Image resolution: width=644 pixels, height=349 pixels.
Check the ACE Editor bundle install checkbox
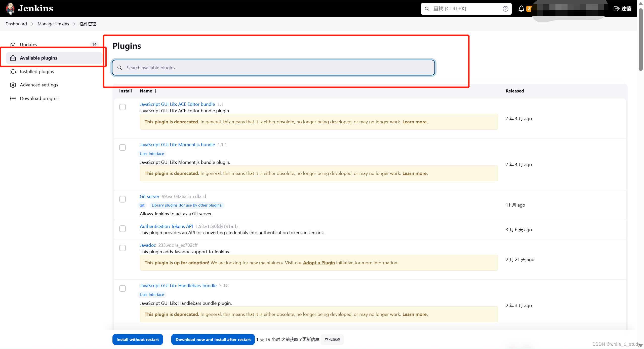[123, 107]
